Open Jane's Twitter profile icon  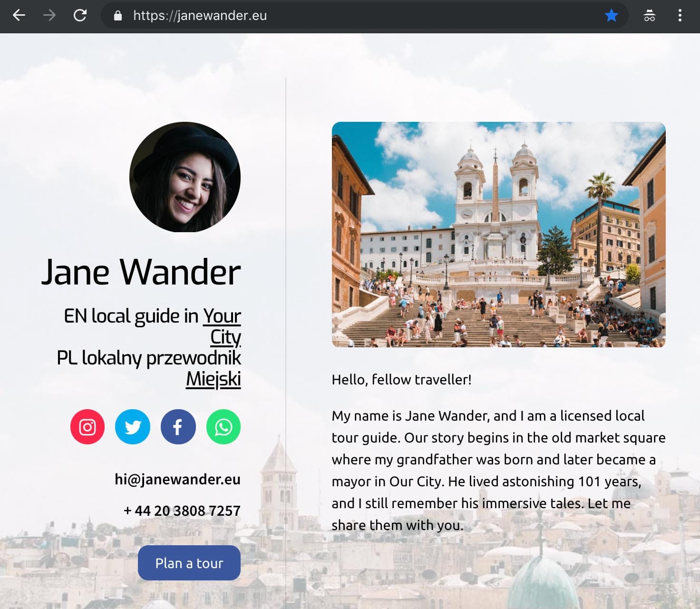pyautogui.click(x=133, y=427)
